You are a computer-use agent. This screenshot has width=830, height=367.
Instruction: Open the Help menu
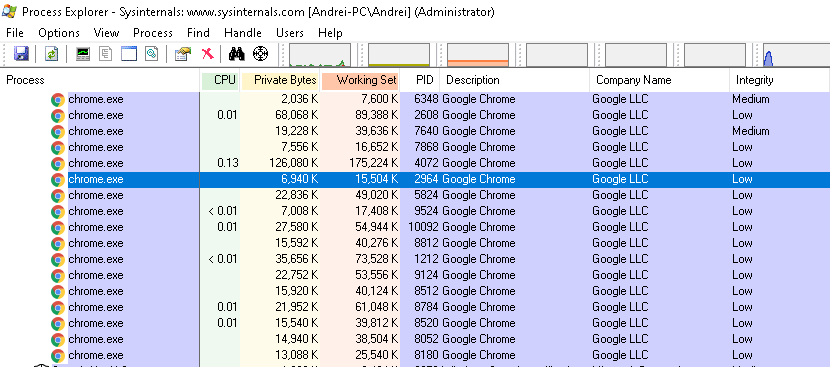click(x=330, y=33)
